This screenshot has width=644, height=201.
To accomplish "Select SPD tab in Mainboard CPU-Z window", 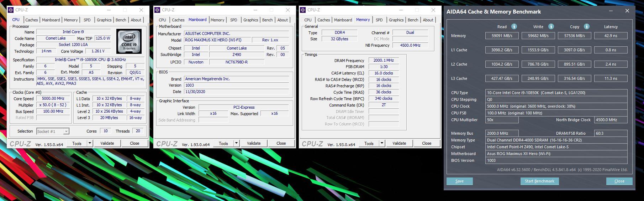I will pos(233,20).
